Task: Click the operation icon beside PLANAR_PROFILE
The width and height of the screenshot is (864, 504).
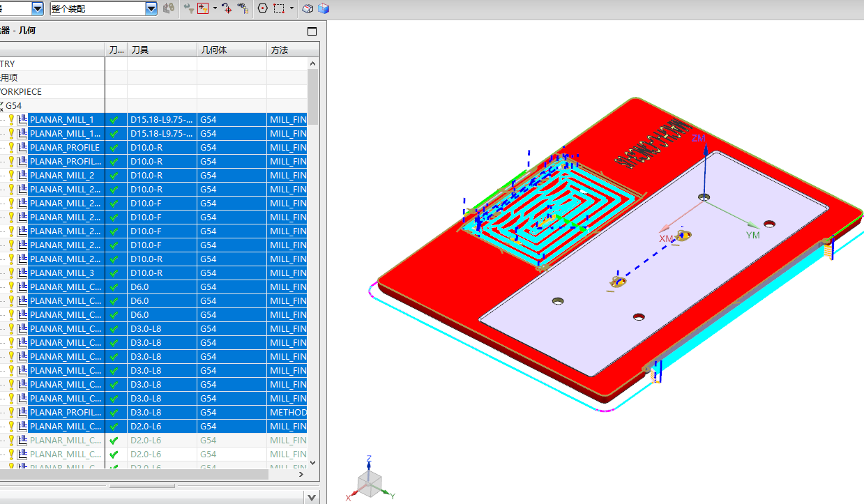Action: tap(22, 147)
